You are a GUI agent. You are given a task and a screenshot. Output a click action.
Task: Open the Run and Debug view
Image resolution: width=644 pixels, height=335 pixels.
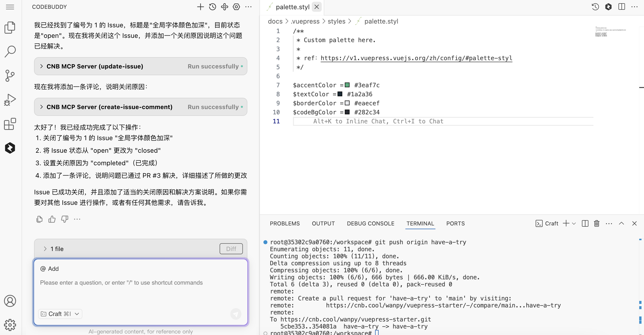coord(10,100)
